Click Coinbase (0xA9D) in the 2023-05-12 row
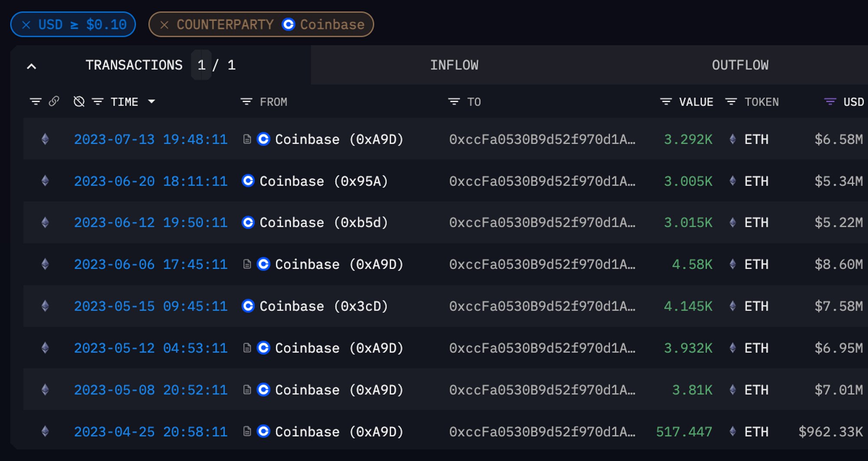 [x=339, y=348]
